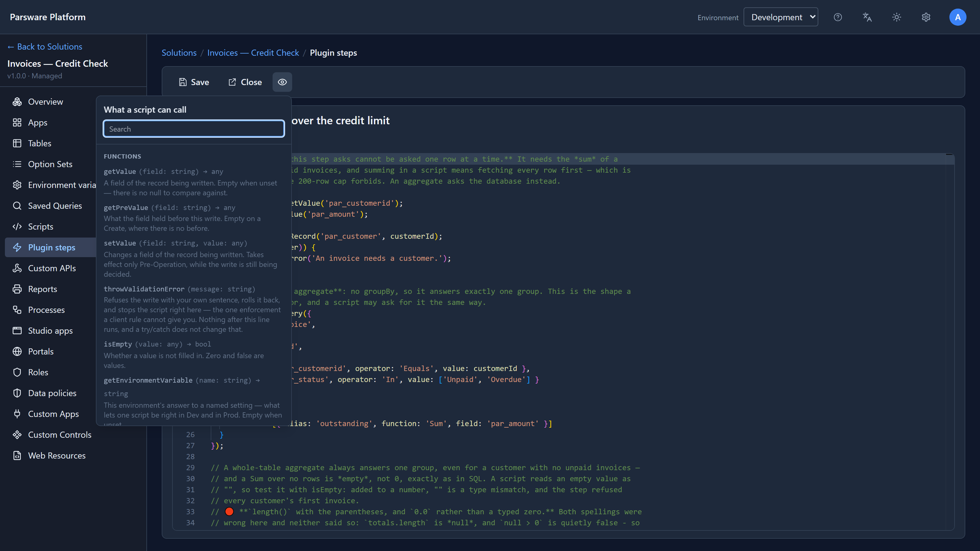Screen dimensions: 980x551
Task: Select the Plugin steps lightning icon
Action: pos(17,247)
